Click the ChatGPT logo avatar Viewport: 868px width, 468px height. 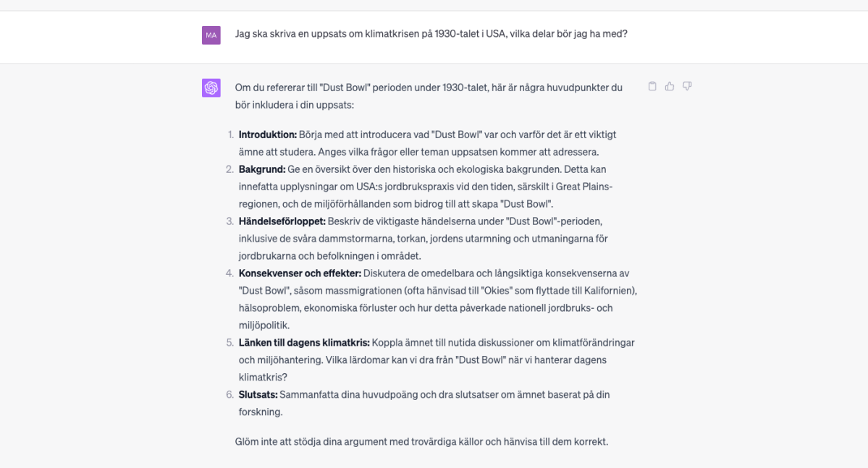click(x=211, y=88)
